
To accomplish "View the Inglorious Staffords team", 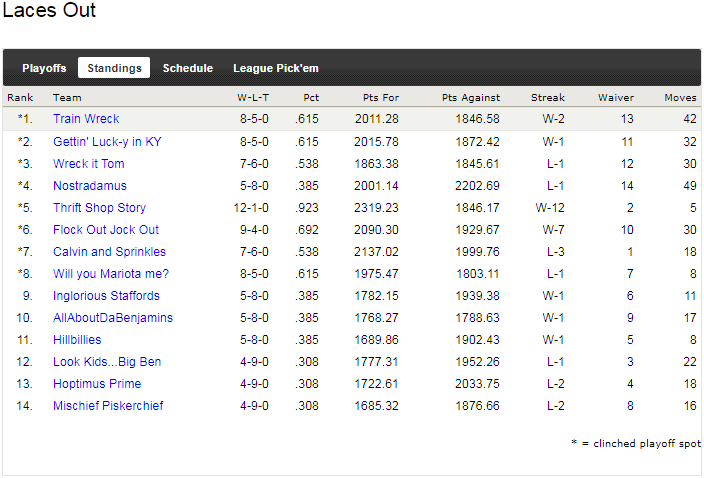I will (x=106, y=296).
